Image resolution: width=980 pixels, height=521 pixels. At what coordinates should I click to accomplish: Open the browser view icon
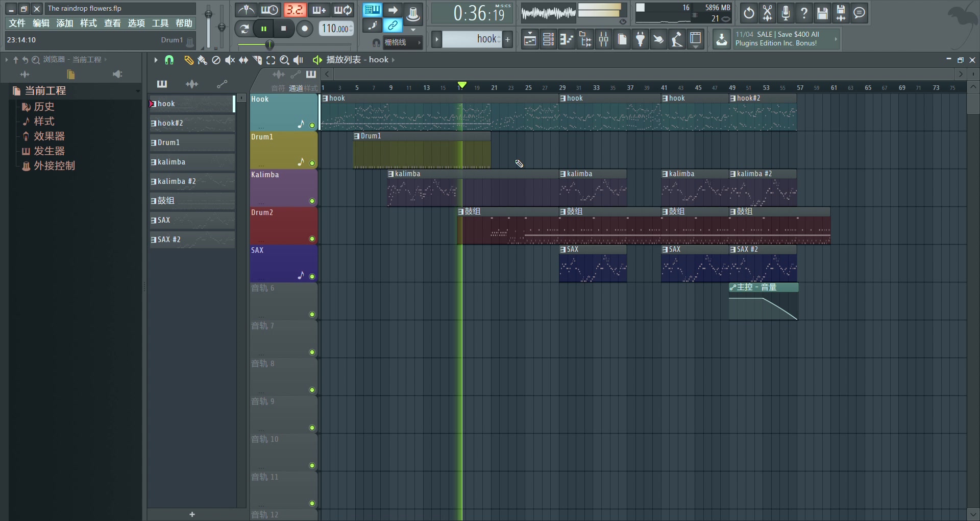click(585, 39)
